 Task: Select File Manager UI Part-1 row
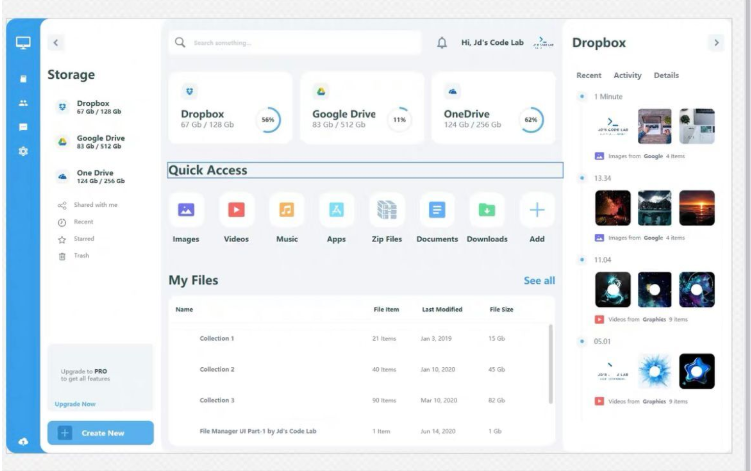pos(359,431)
